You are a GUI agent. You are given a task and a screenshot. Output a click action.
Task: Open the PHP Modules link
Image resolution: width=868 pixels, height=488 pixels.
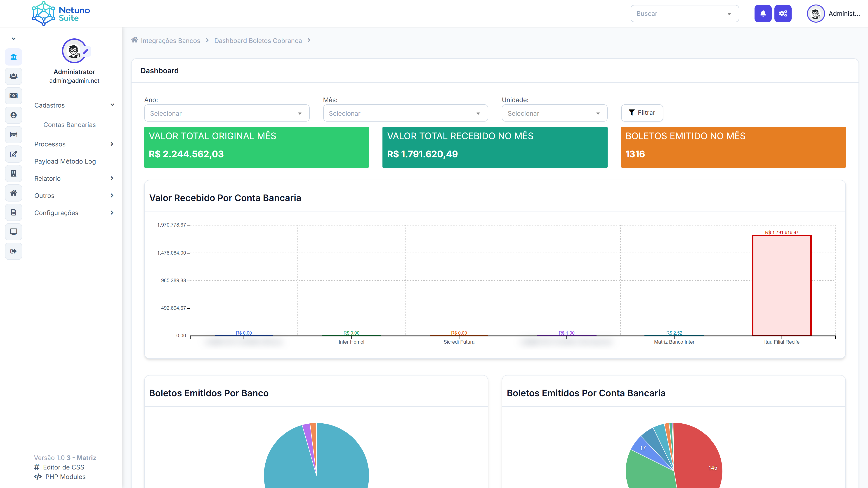tap(60, 476)
